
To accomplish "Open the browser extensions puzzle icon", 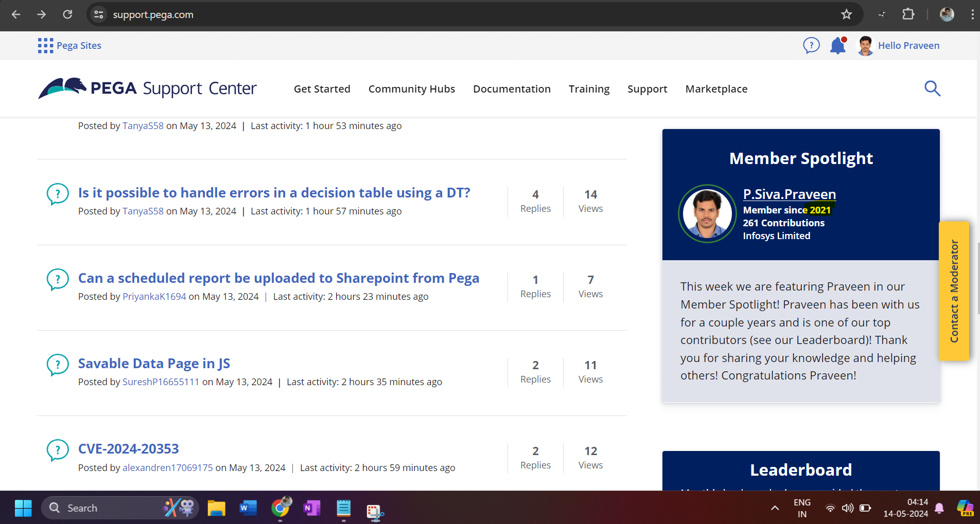I will click(x=908, y=14).
